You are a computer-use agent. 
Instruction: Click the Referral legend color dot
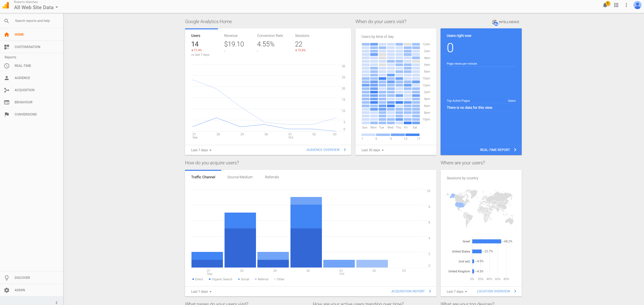(256, 279)
